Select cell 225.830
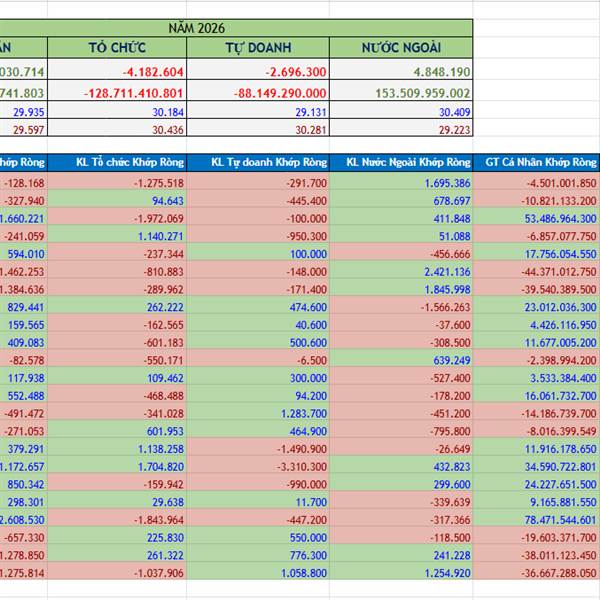600x600 pixels. point(117,536)
